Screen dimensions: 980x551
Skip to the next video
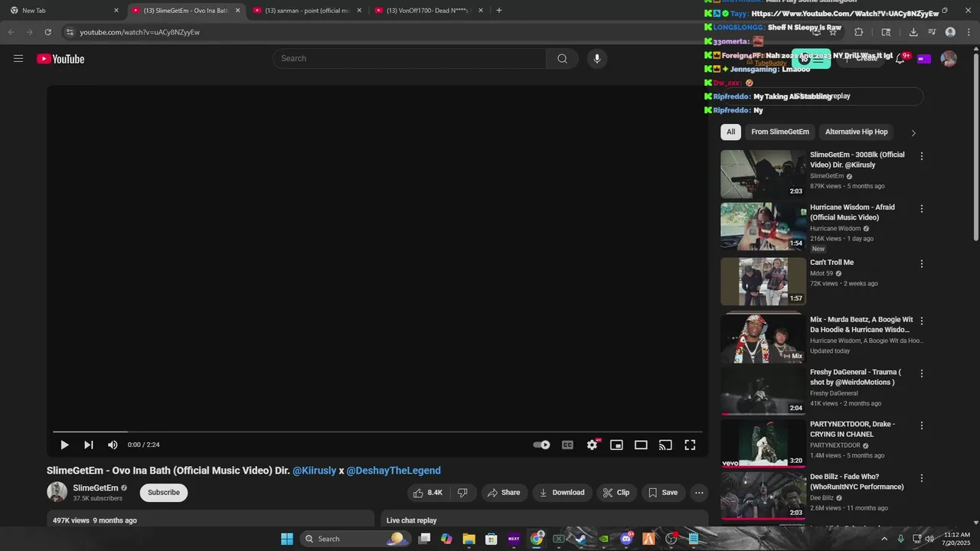[89, 445]
